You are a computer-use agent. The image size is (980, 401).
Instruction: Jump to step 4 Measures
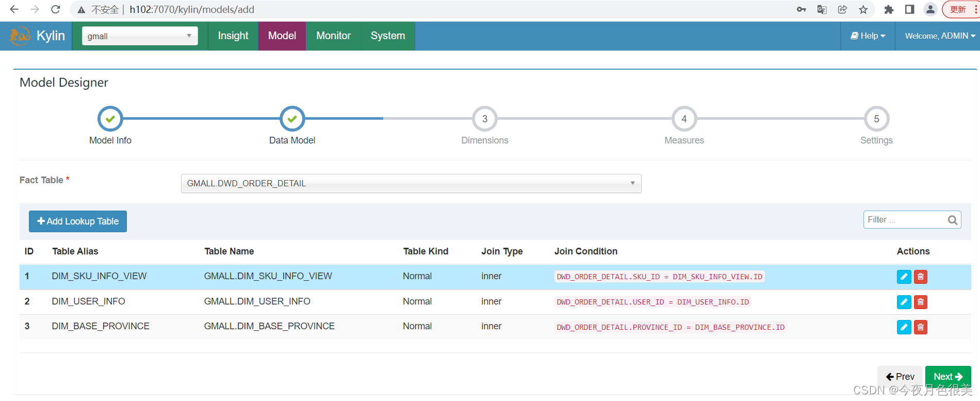click(x=684, y=119)
